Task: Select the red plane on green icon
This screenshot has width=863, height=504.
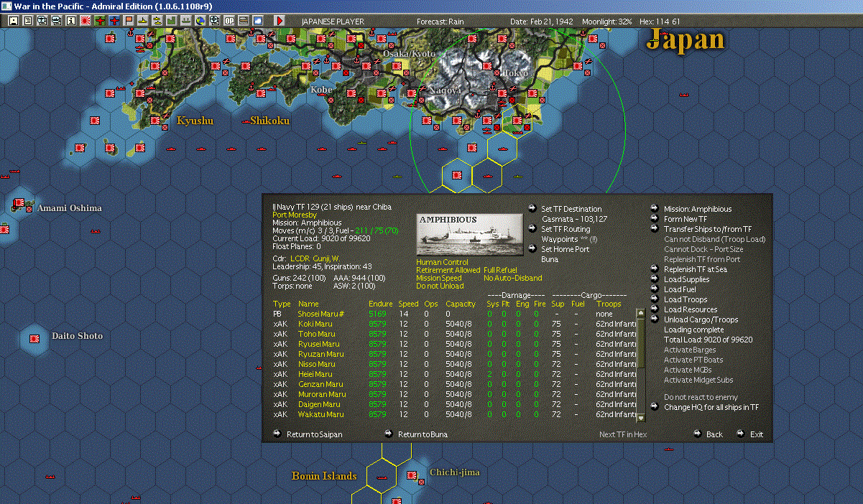Action: point(100,21)
